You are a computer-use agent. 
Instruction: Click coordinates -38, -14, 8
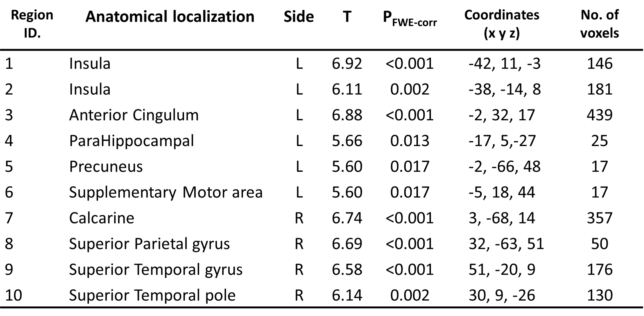tap(505, 90)
